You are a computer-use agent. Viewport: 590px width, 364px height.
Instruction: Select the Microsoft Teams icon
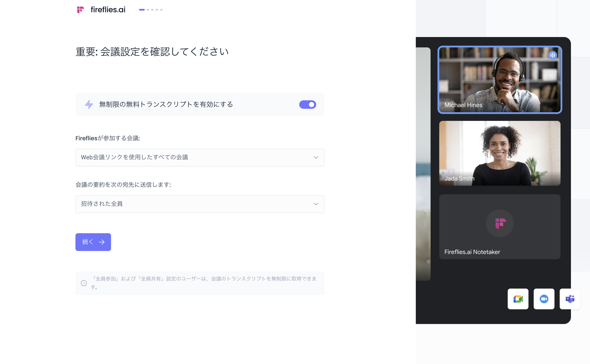(x=570, y=299)
